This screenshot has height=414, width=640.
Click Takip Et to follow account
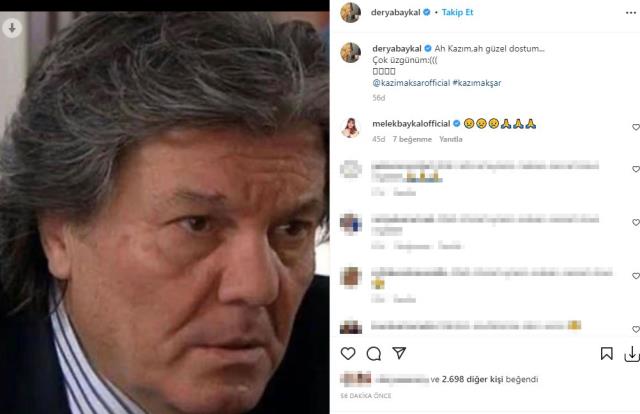click(457, 12)
